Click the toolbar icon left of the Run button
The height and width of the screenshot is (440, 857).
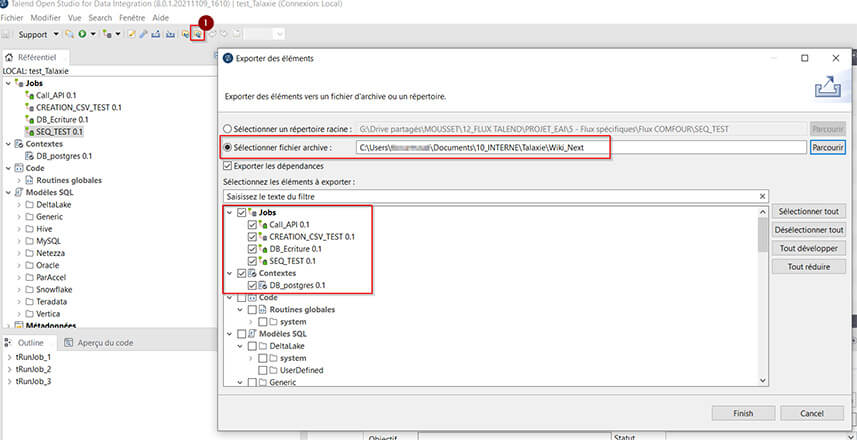pos(69,34)
